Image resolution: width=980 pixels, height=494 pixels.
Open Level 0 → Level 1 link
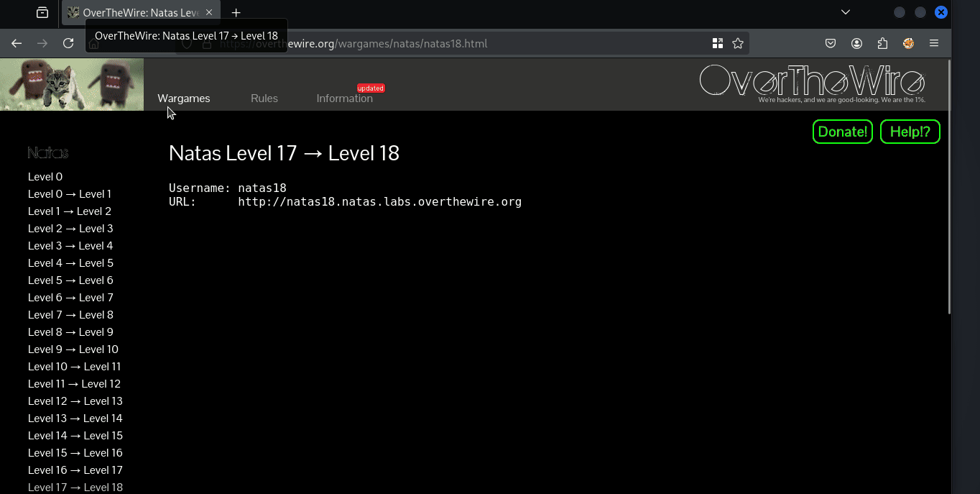70,194
